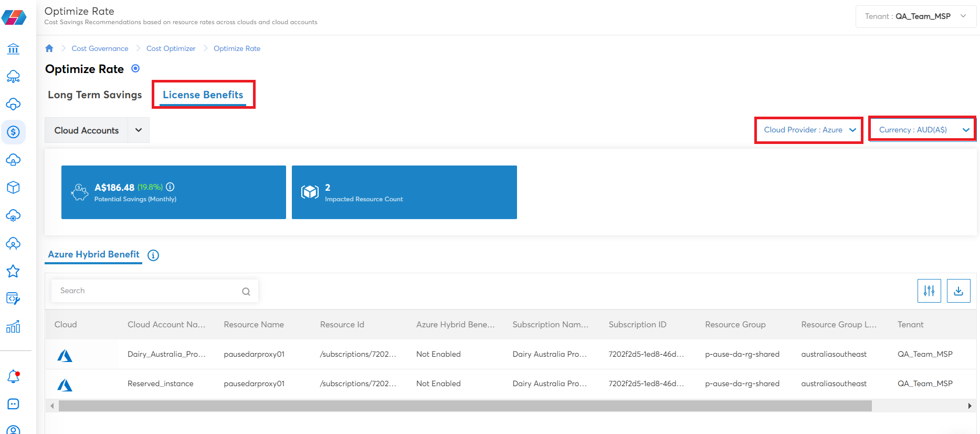Click the home breadcrumb icon
The image size is (980, 434).
point(49,48)
